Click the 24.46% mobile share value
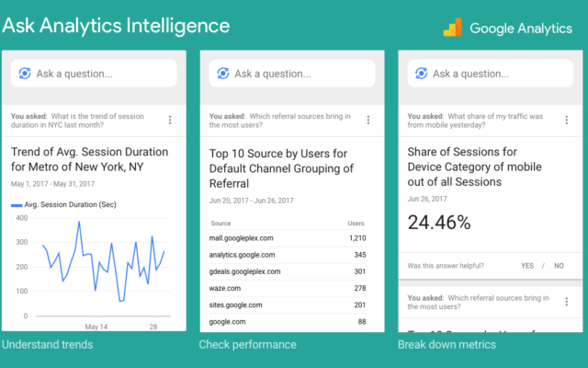 point(439,223)
